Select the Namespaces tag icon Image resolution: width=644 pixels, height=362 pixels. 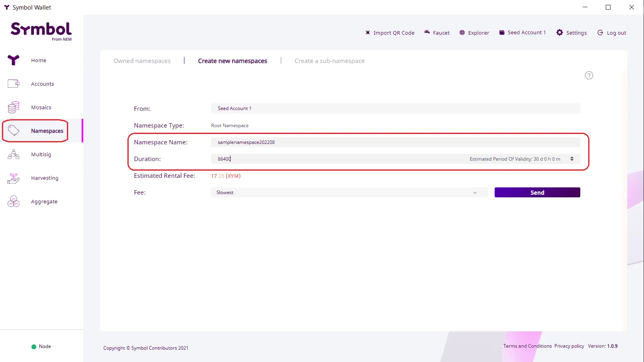[x=14, y=131]
